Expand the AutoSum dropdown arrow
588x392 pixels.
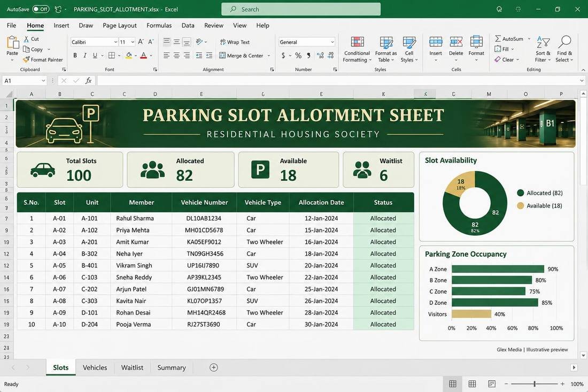529,39
